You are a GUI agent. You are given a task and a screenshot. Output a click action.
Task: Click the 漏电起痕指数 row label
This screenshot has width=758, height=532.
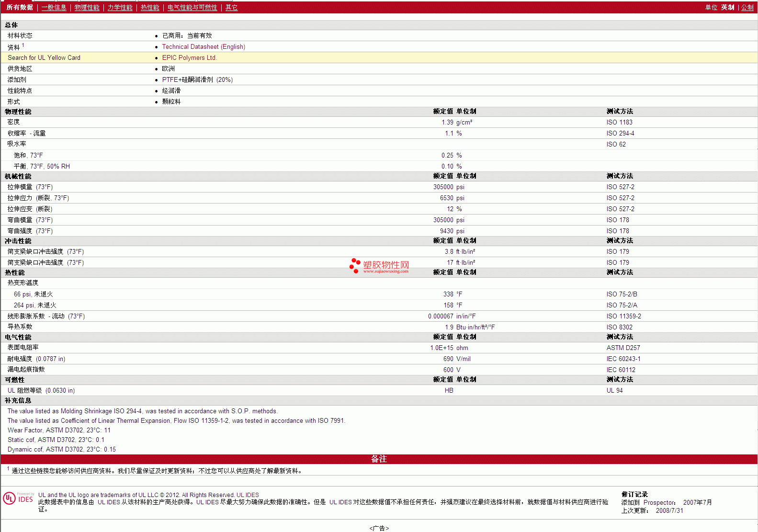(x=26, y=370)
